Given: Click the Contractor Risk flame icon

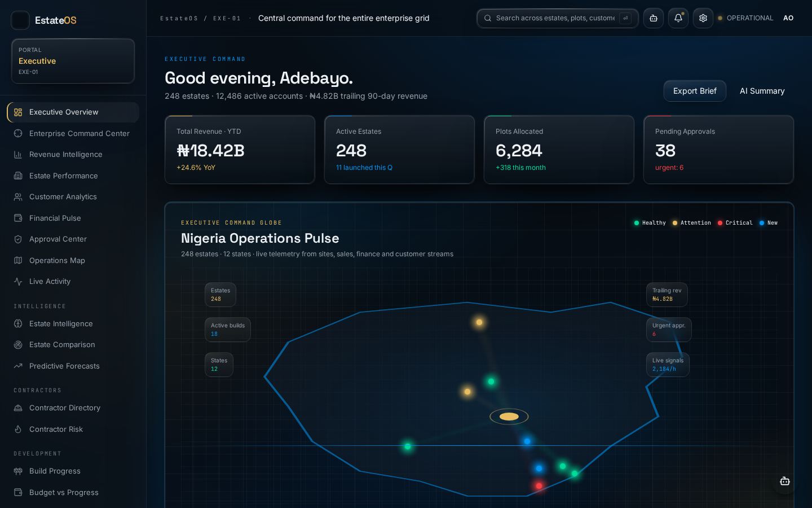Looking at the screenshot, I should click(x=18, y=429).
